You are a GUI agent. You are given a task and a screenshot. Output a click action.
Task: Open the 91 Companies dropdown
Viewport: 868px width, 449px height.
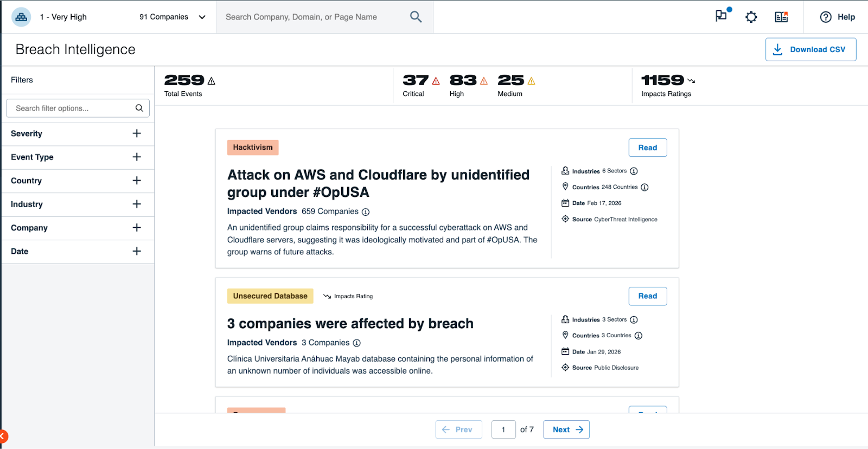tap(172, 17)
